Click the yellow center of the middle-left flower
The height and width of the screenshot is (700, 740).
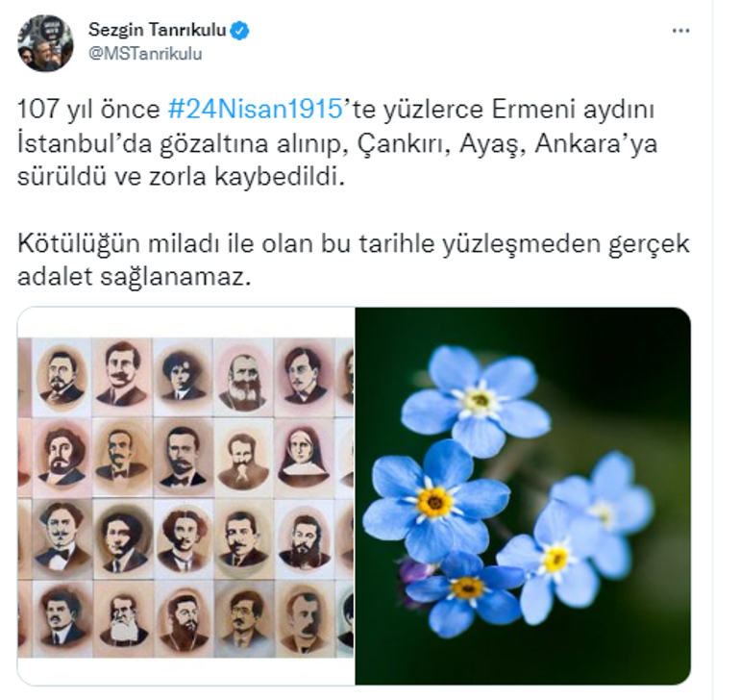coord(434,503)
